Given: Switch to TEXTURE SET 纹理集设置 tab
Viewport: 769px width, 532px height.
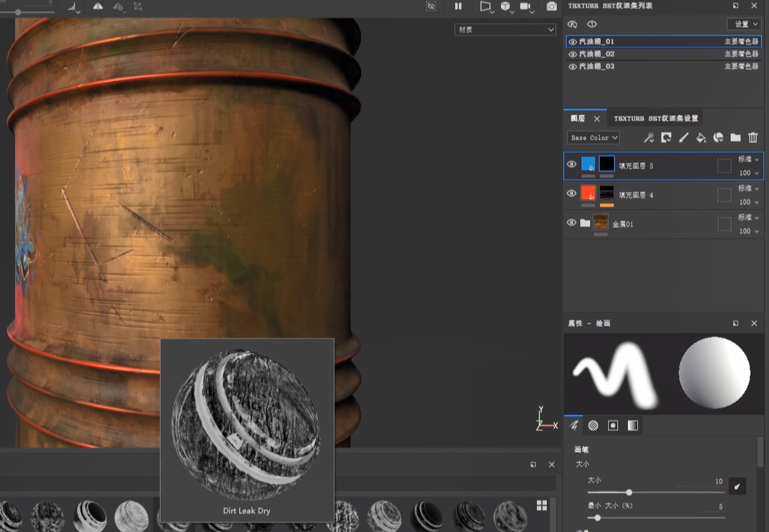Looking at the screenshot, I should click(x=656, y=118).
